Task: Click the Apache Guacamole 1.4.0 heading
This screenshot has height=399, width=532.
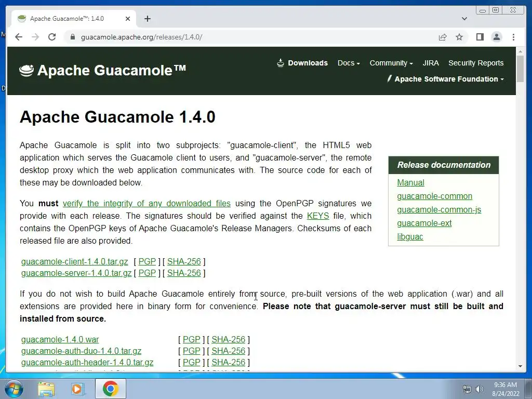Action: click(x=117, y=117)
